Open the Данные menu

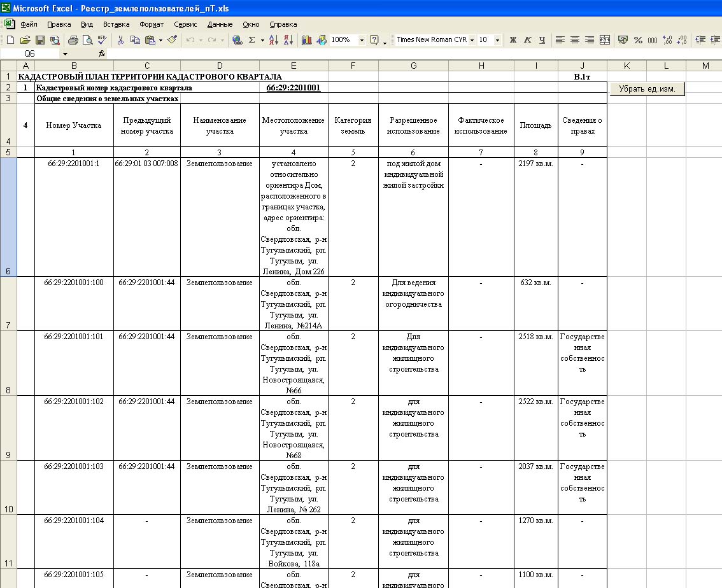(220, 24)
